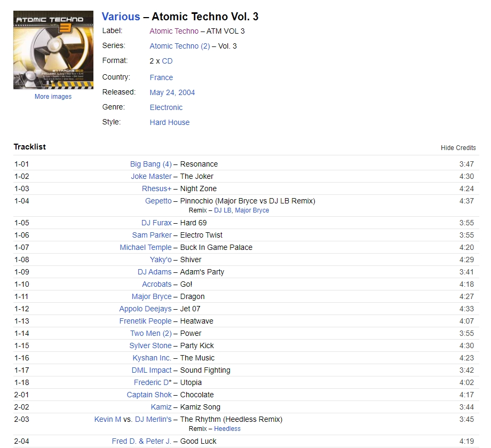
Task: Select the track title Good Luck
Action: (198, 441)
